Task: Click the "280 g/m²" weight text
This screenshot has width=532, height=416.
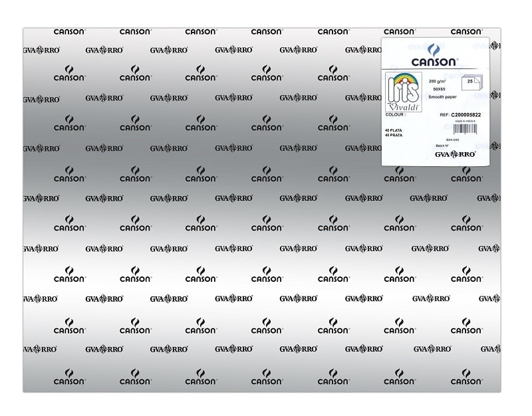Action: tap(438, 81)
